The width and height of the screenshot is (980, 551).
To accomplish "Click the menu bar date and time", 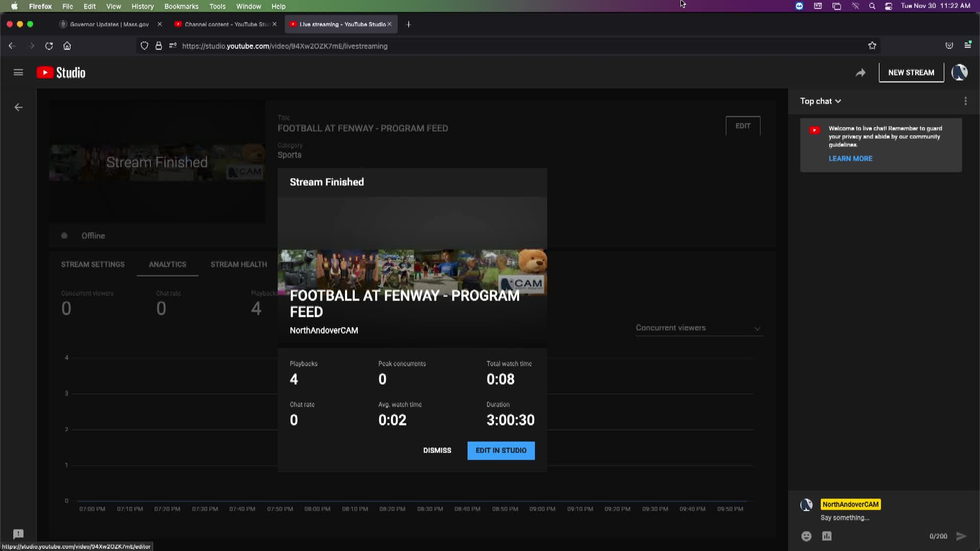I will pyautogui.click(x=935, y=6).
